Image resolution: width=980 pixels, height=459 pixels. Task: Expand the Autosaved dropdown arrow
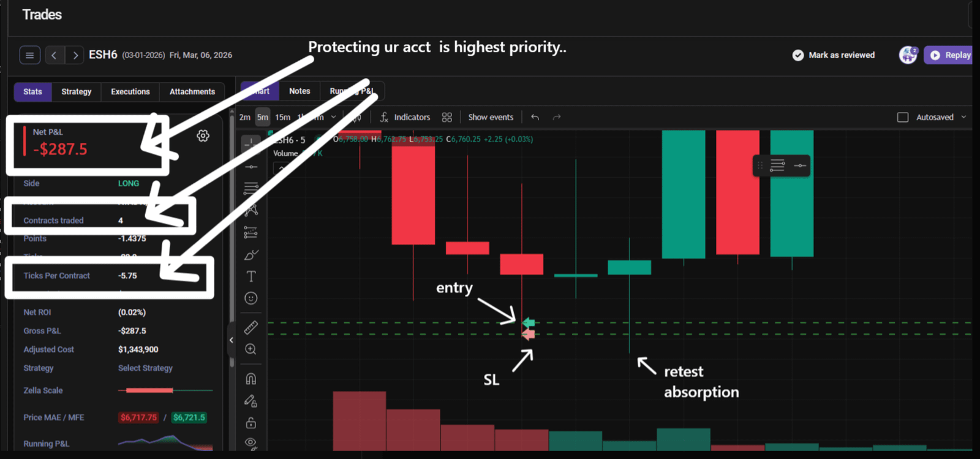(x=963, y=117)
